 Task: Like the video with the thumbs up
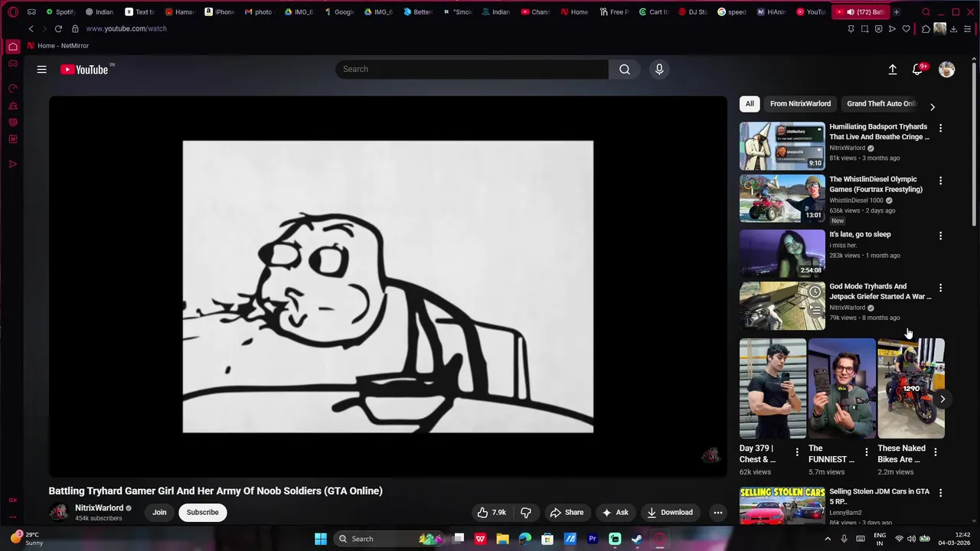click(492, 513)
